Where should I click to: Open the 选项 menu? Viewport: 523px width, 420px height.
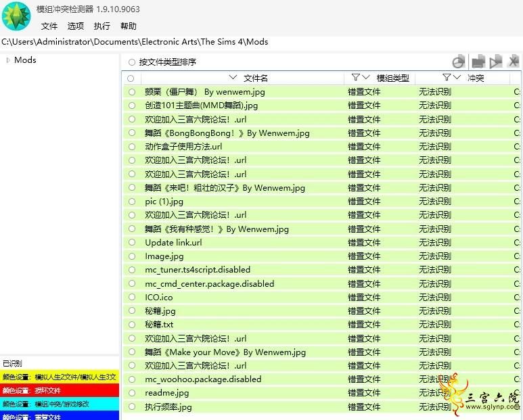(x=76, y=26)
